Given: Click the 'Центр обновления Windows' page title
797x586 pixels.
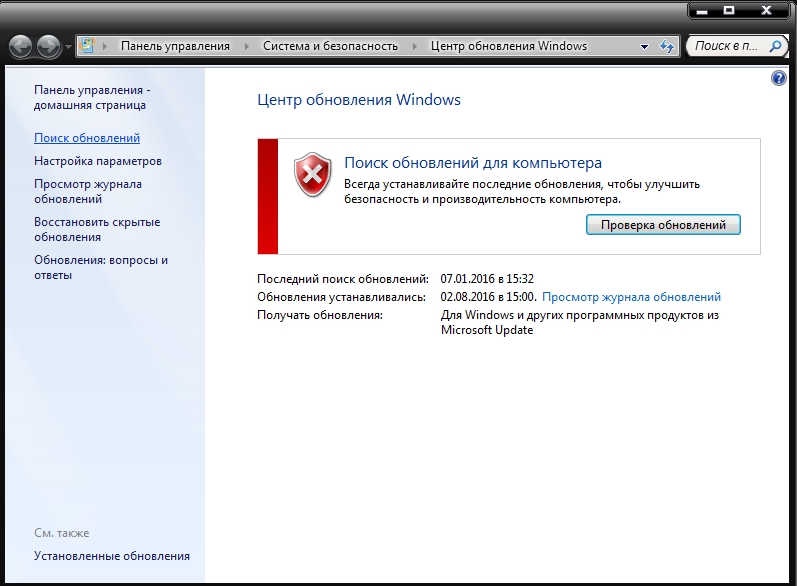Looking at the screenshot, I should pos(359,100).
